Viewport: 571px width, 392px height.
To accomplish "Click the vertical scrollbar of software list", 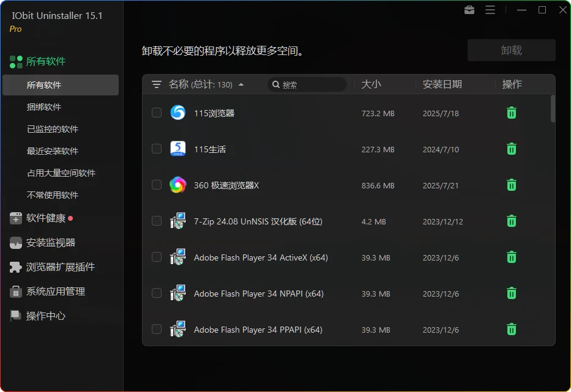I will click(x=553, y=109).
